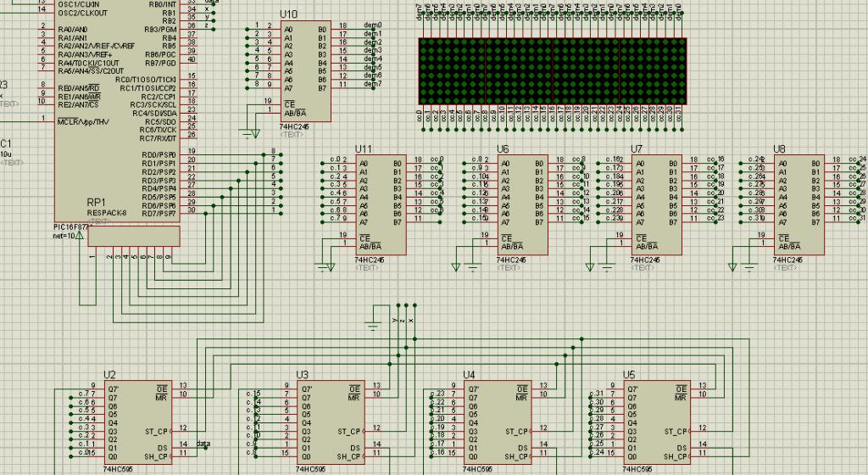Click the U4 reference label
The height and width of the screenshot is (475, 868).
(x=469, y=375)
